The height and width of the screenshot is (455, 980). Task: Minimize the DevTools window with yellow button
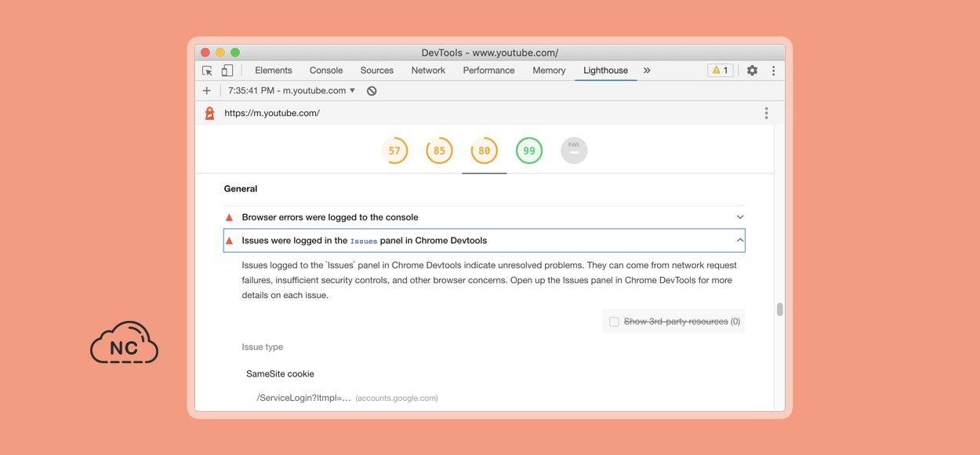220,53
